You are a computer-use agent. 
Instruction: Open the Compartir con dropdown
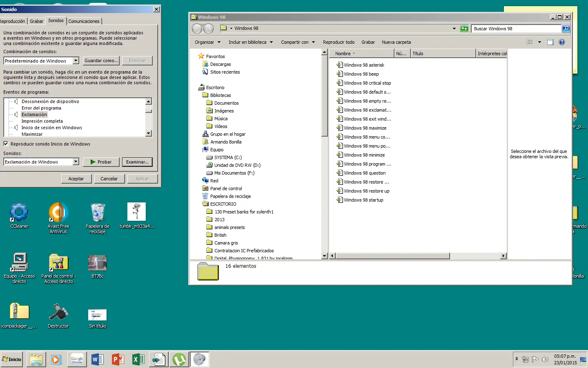coord(298,42)
